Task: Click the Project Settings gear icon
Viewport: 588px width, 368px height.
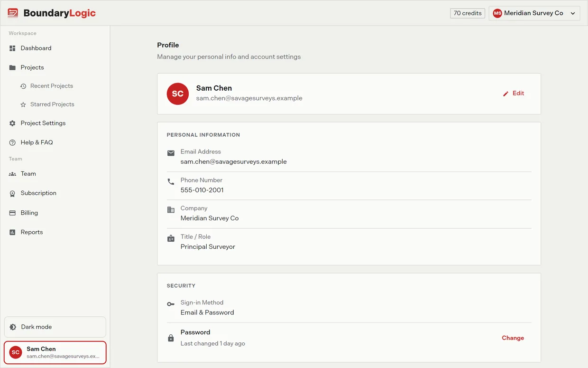Action: tap(12, 123)
